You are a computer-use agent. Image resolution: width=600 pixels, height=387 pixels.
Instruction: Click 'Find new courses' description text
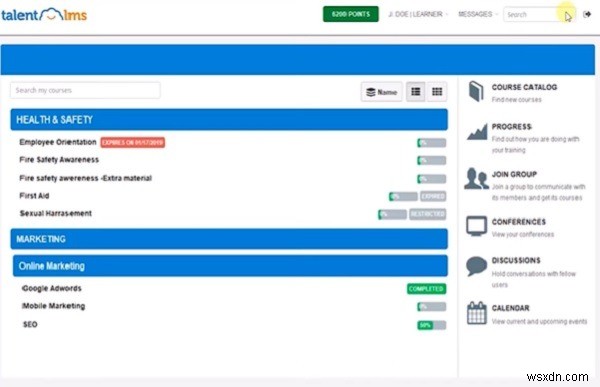[517, 100]
